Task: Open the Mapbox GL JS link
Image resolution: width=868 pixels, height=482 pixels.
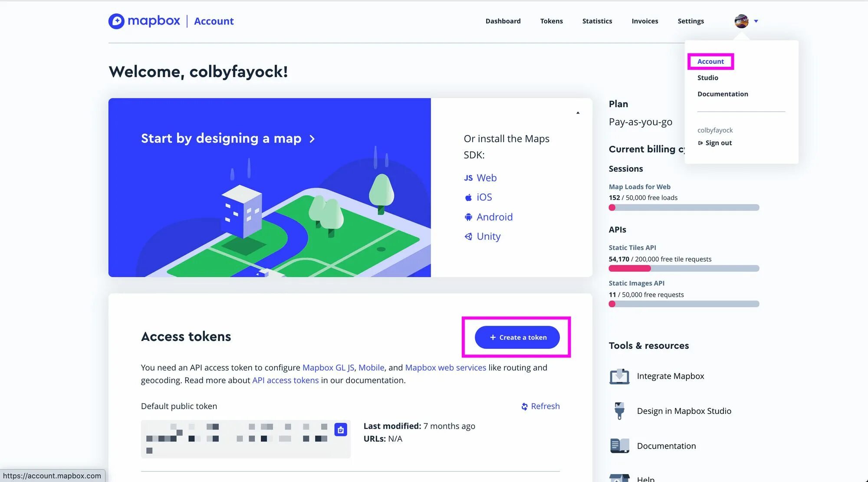Action: pos(328,367)
